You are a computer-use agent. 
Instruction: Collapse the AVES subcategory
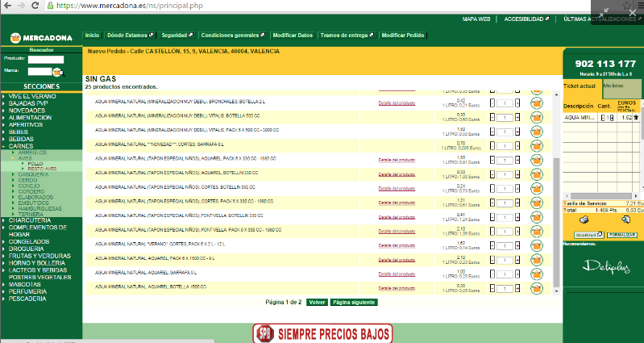25,158
